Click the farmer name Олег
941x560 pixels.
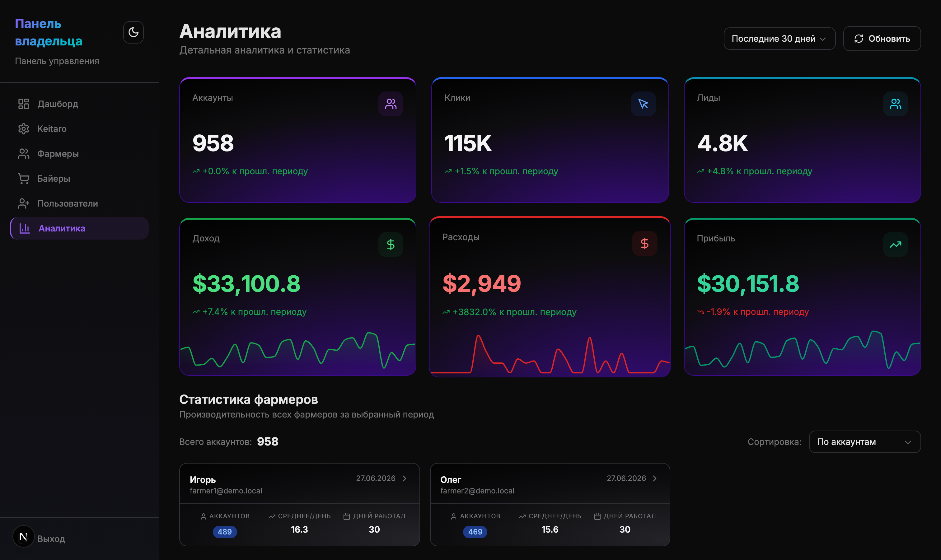click(x=451, y=480)
